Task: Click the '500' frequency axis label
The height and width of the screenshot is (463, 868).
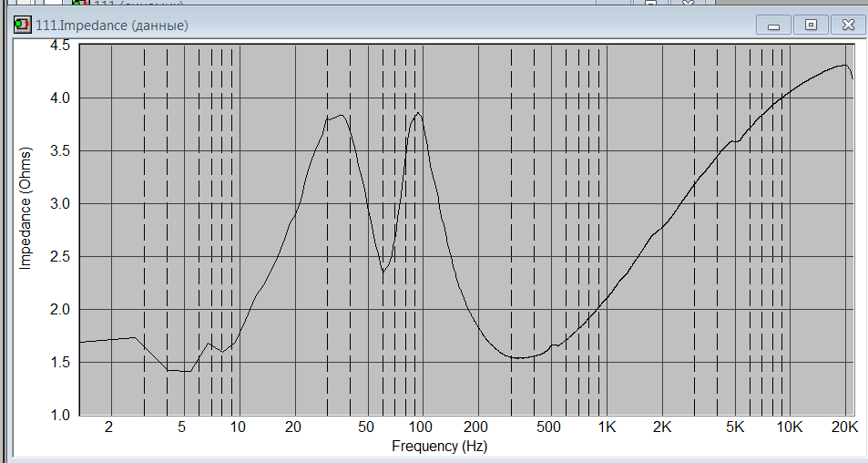Action: (x=548, y=427)
